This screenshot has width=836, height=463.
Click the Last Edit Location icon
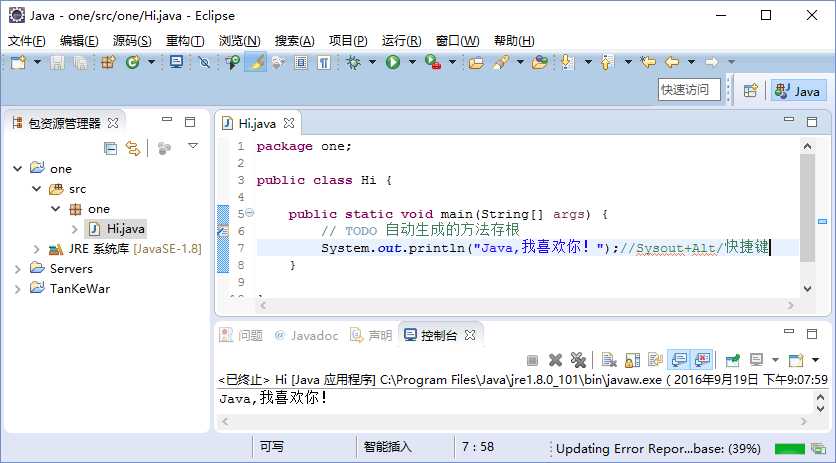648,62
